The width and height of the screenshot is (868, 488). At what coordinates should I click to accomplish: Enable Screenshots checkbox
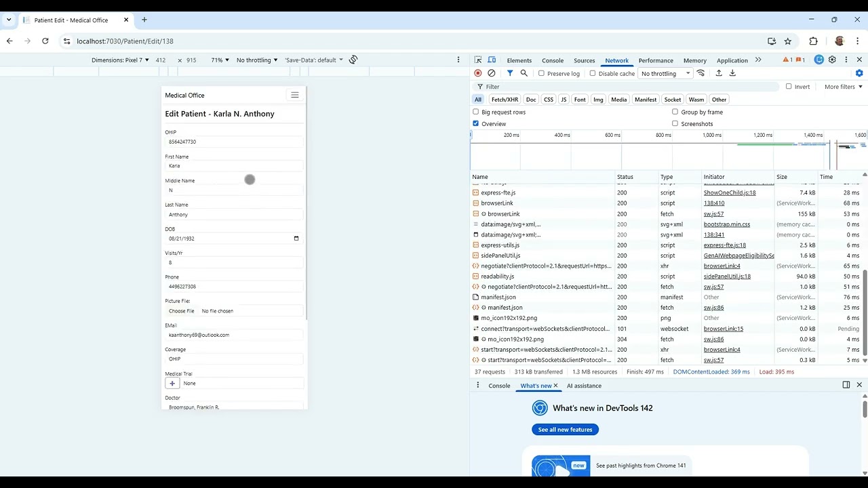675,123
